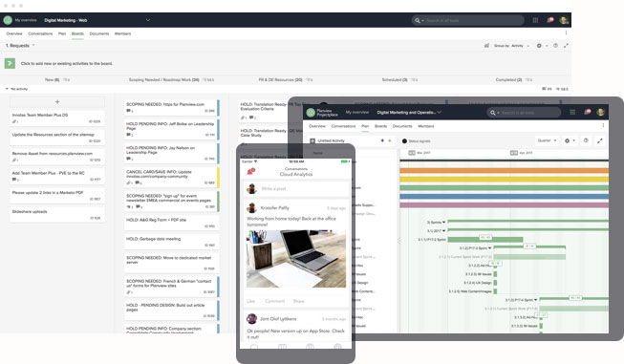Click the Completed (2) column header
Viewport: 624px width, 364px height.
pos(508,80)
